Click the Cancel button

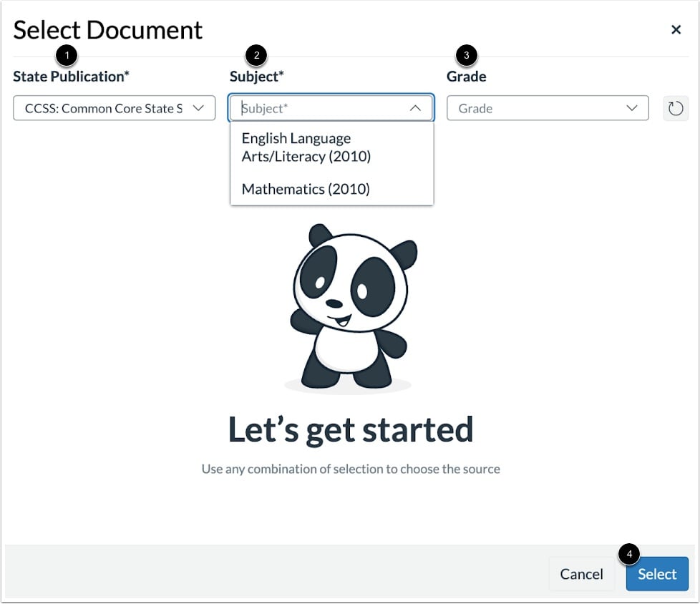click(582, 573)
